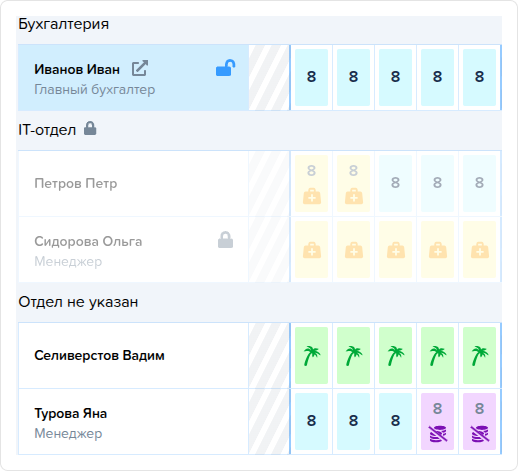The height and width of the screenshot is (471, 518).
Task: Click Селиверстов Вадим's fifth day vacation palm icon
Action: click(x=480, y=356)
